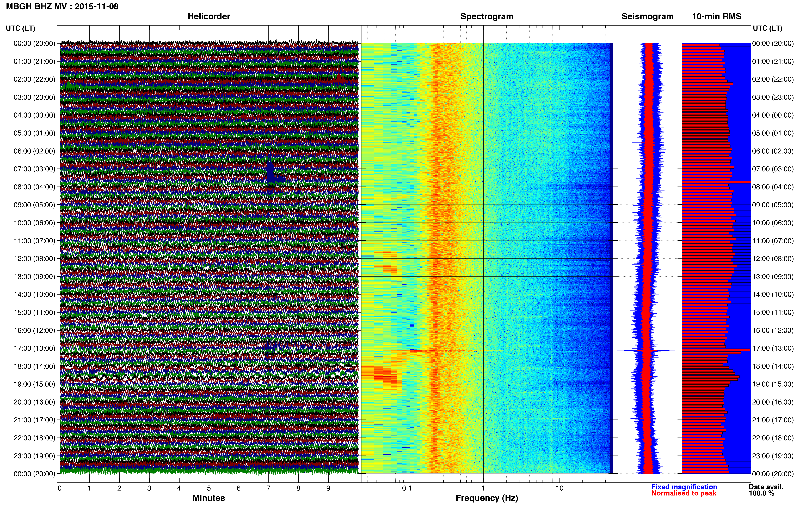Click right time label '16:00 (12:00)'
Viewport: 812px width, 508px height.
pyautogui.click(x=773, y=330)
